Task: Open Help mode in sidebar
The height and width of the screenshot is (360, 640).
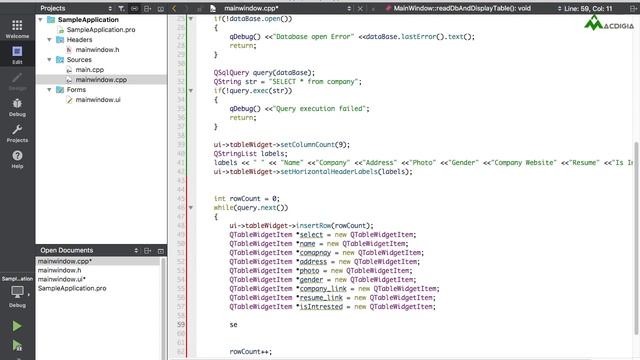Action: point(17,159)
